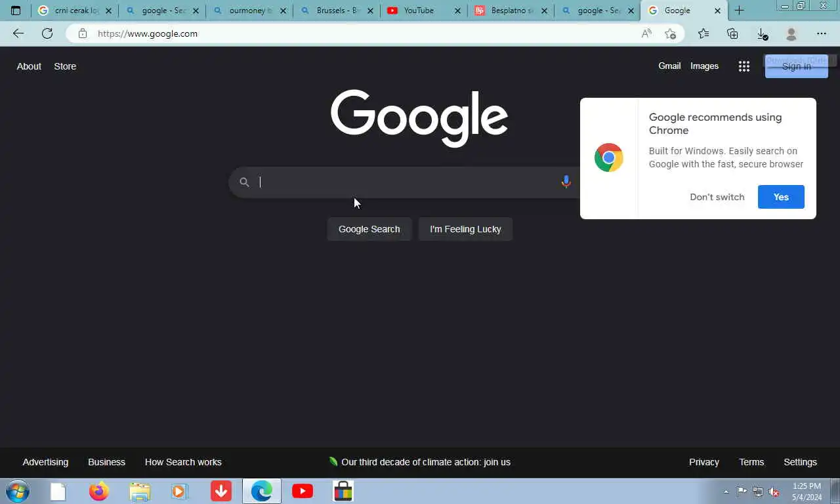Viewport: 840px width, 504px height.
Task: Close the Brussels tab
Action: point(370,10)
